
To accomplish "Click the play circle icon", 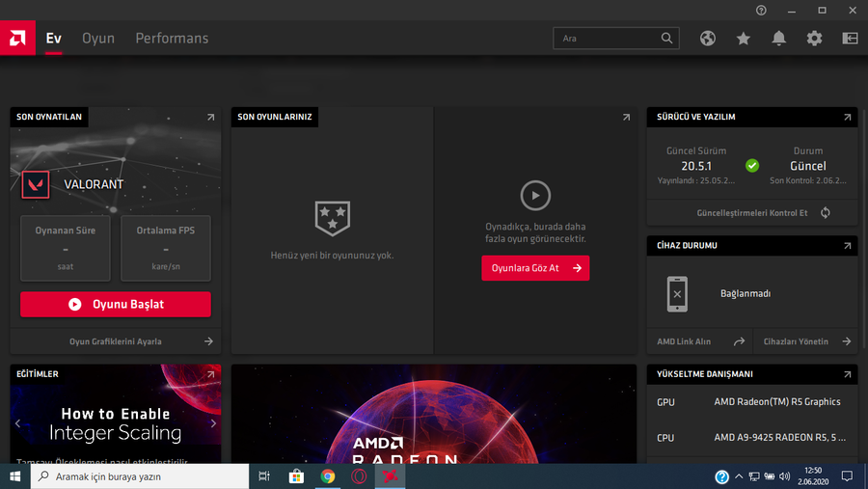I will coord(535,196).
